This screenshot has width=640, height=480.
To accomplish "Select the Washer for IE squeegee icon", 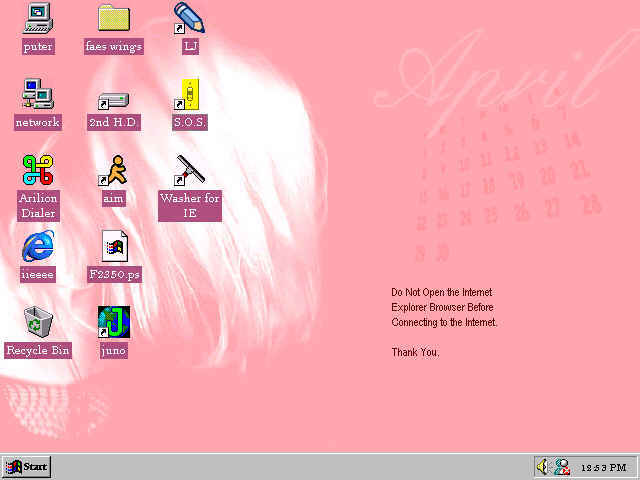I will click(189, 170).
